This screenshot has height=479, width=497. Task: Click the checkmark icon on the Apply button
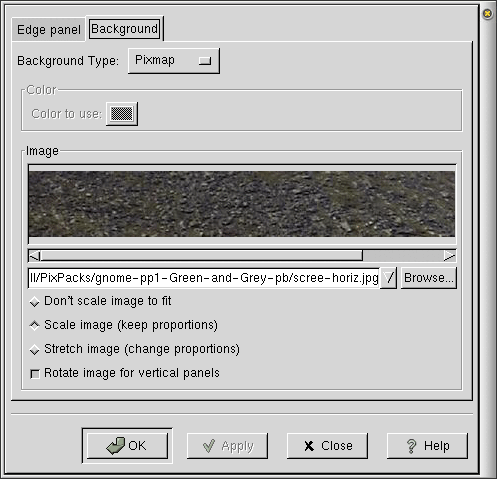tap(209, 446)
